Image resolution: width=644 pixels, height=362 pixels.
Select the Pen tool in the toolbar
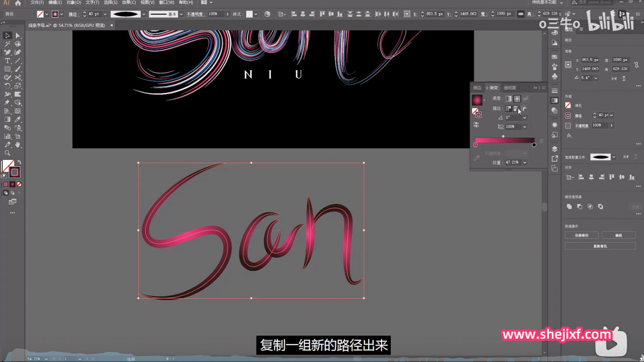pyautogui.click(x=7, y=53)
